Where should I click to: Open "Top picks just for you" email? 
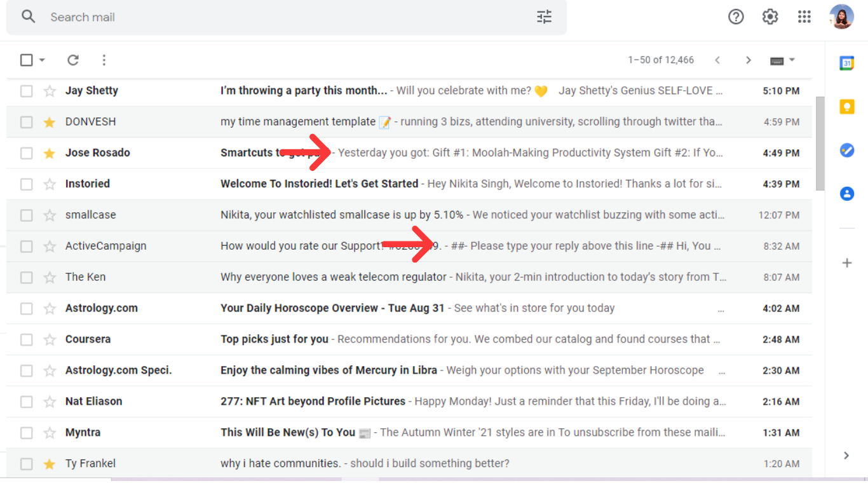point(409,340)
